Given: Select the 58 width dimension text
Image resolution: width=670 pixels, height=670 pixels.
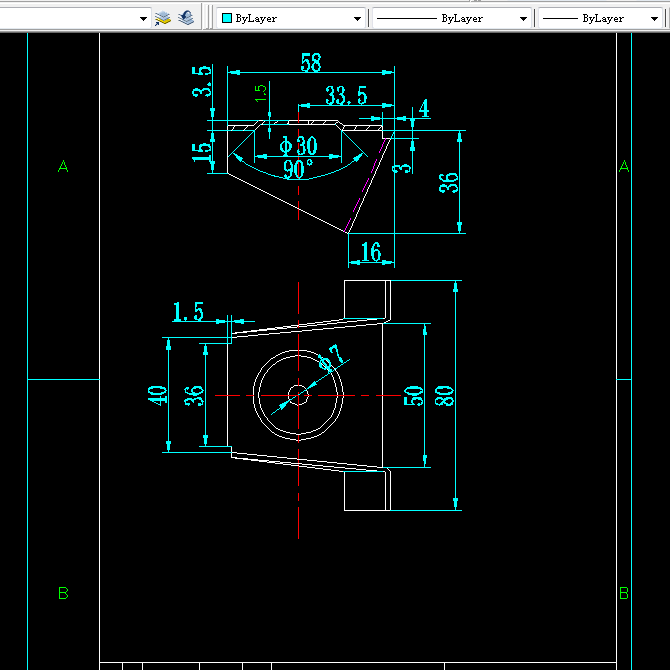Looking at the screenshot, I should tap(311, 63).
